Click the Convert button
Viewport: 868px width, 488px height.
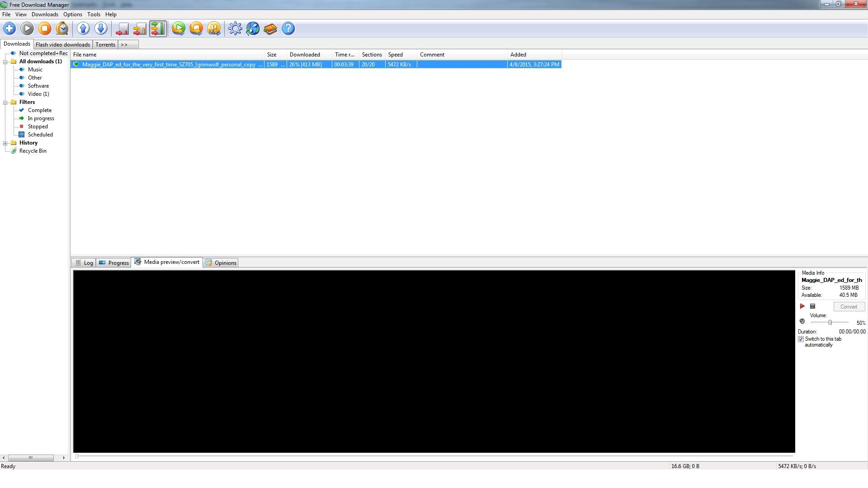pos(849,307)
